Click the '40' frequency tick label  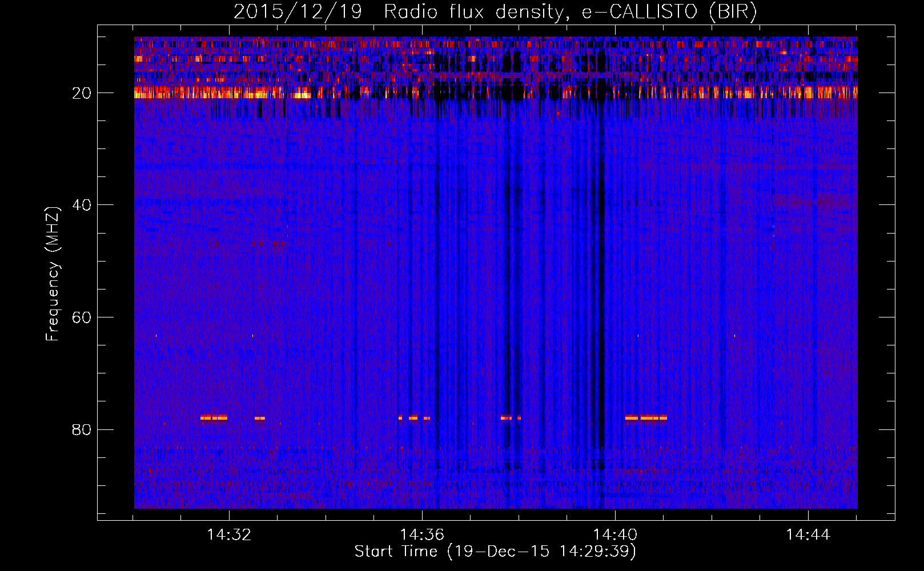82,205
